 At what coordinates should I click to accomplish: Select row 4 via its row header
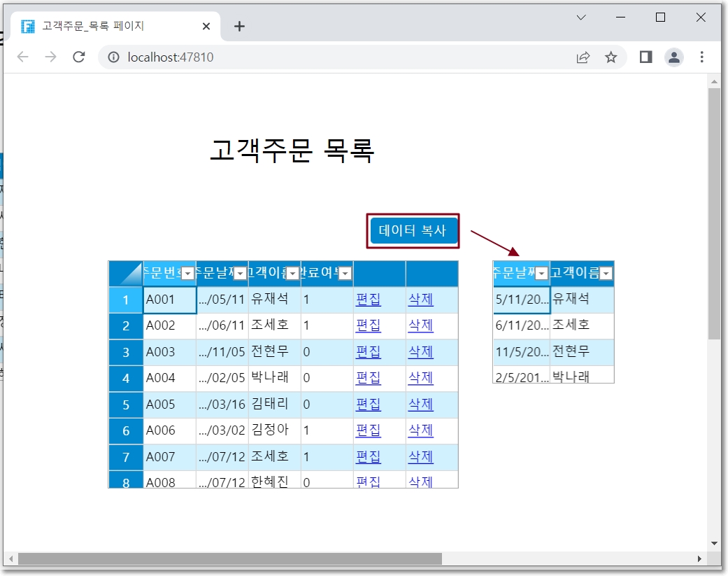[x=126, y=379]
